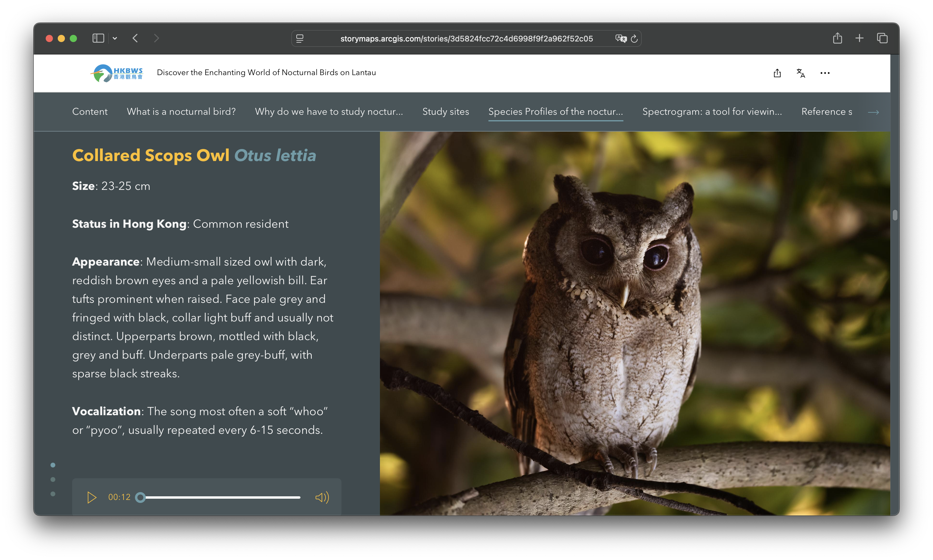Play the owl vocalization audio
The image size is (933, 560).
point(91,497)
